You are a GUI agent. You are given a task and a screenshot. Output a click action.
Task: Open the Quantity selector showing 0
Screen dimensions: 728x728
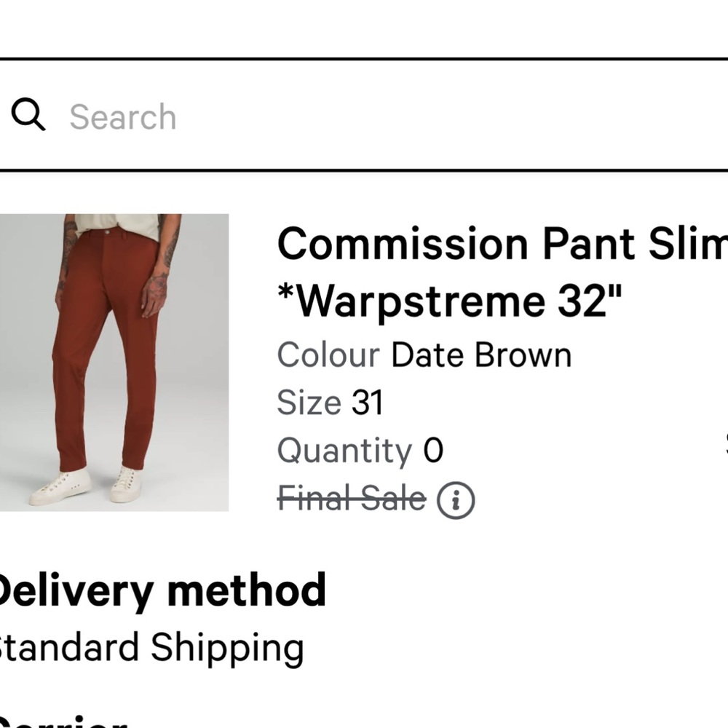tap(433, 450)
